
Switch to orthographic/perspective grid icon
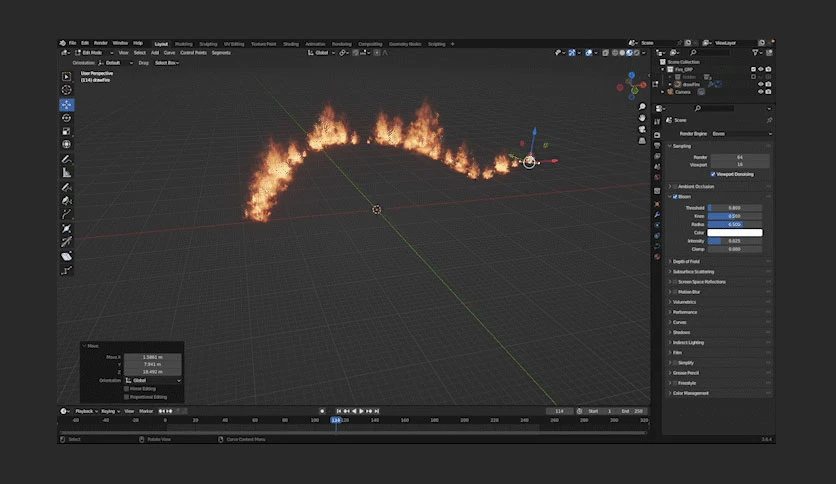coord(642,141)
